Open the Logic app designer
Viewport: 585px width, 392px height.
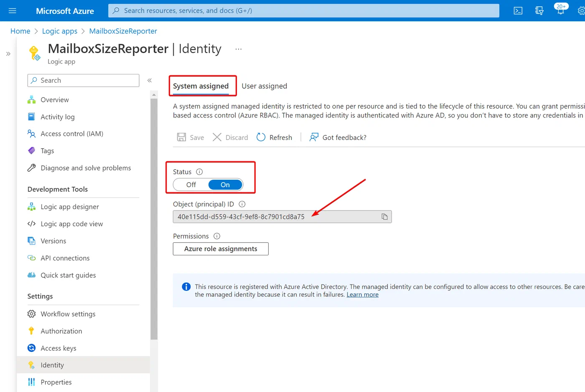(x=83, y=207)
